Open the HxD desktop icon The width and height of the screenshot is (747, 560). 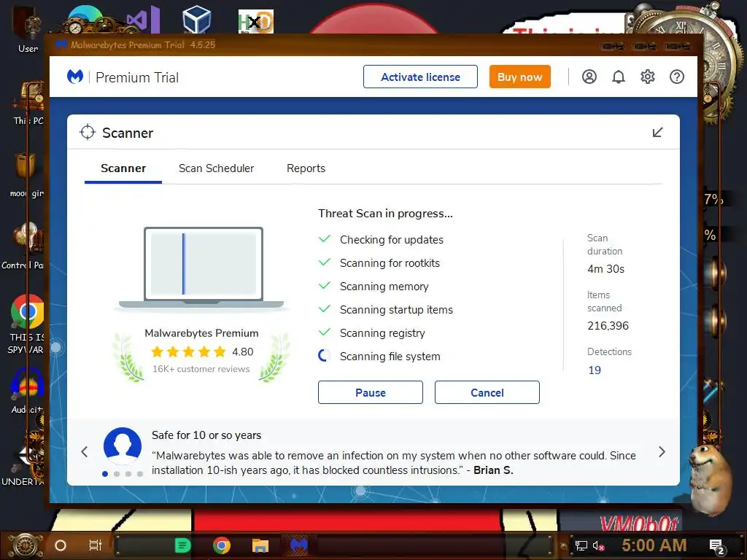coord(256,22)
